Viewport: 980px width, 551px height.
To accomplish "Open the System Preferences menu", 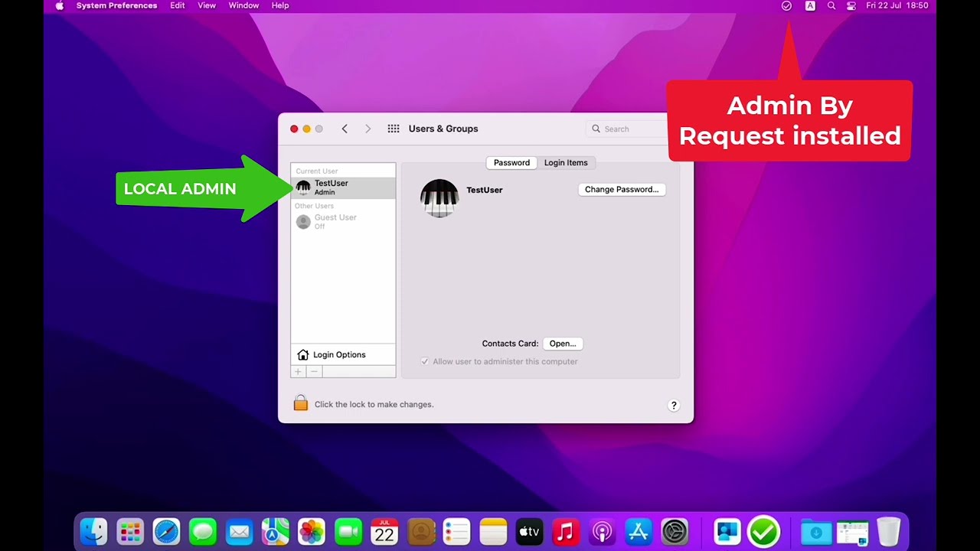I will pyautogui.click(x=116, y=5).
